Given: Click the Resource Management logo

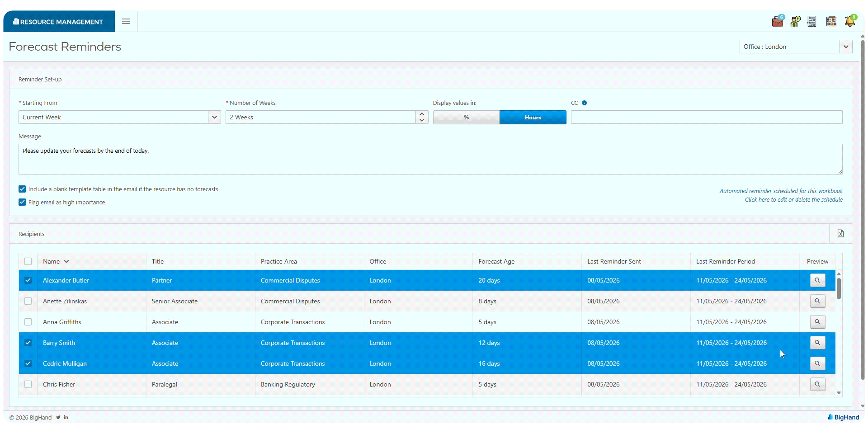Looking at the screenshot, I should (59, 21).
